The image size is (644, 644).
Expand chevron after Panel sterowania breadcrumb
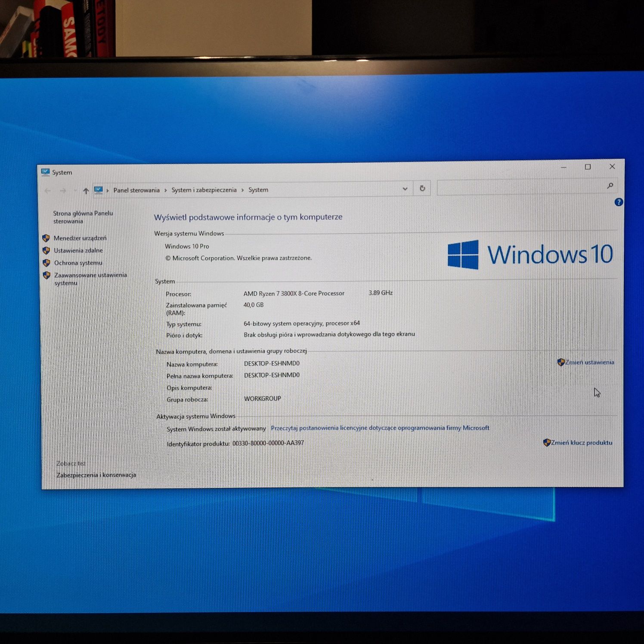(x=165, y=190)
